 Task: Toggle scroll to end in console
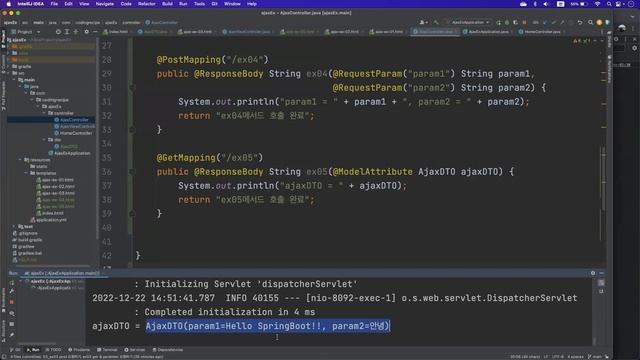(601, 291)
